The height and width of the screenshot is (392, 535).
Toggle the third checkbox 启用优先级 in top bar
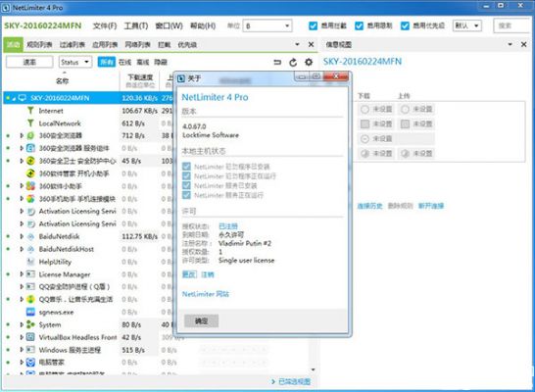[x=405, y=25]
